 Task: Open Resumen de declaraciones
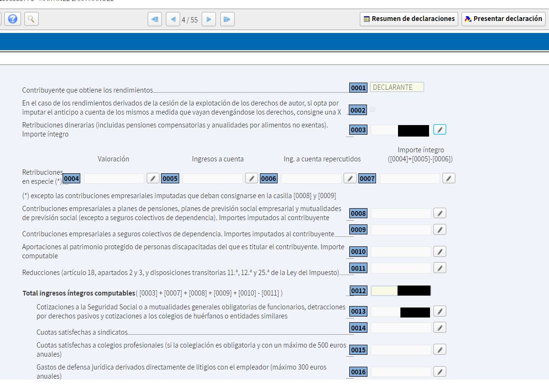409,19
